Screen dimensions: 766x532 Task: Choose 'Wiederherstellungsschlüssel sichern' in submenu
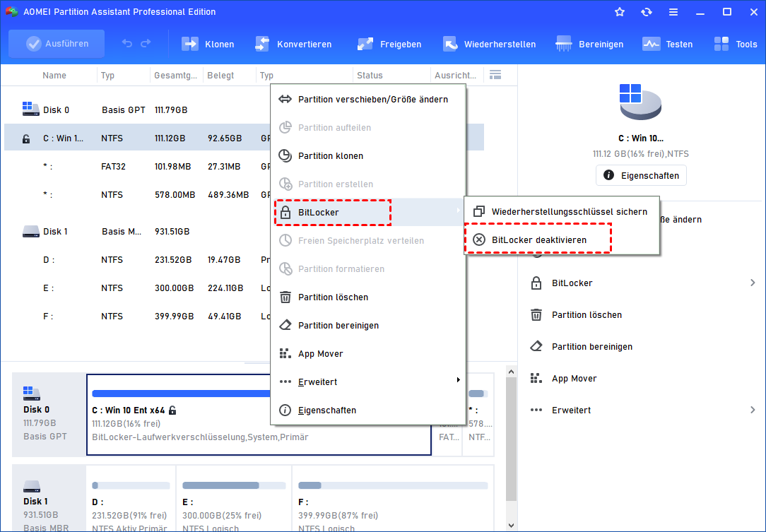click(561, 211)
